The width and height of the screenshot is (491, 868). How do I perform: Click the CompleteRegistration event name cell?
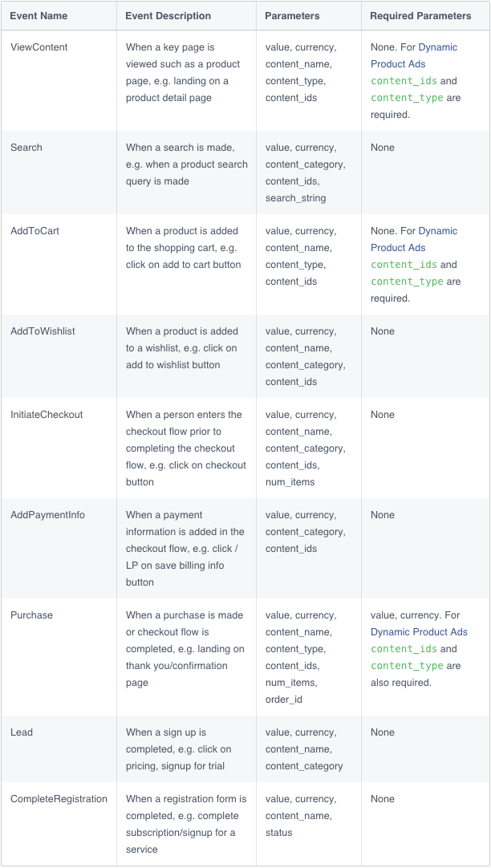pos(59,799)
